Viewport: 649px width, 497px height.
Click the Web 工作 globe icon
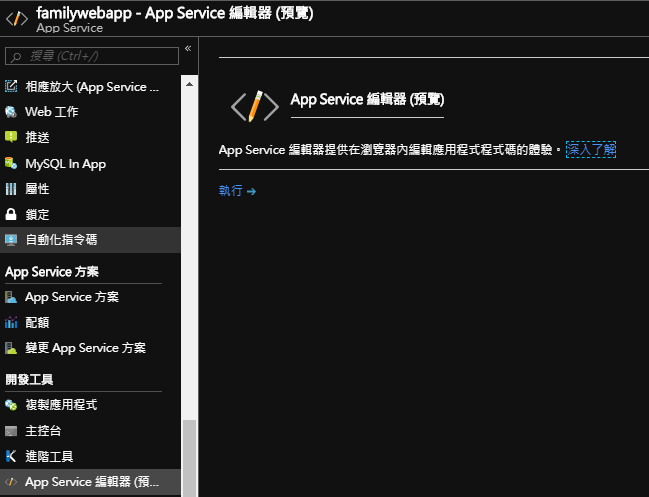(x=11, y=112)
